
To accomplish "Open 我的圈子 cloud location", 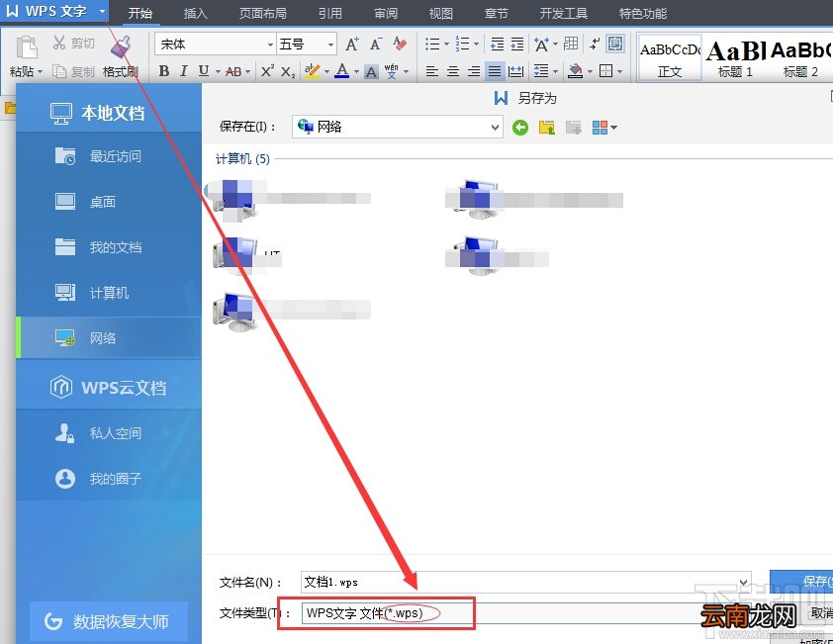I will [x=109, y=479].
